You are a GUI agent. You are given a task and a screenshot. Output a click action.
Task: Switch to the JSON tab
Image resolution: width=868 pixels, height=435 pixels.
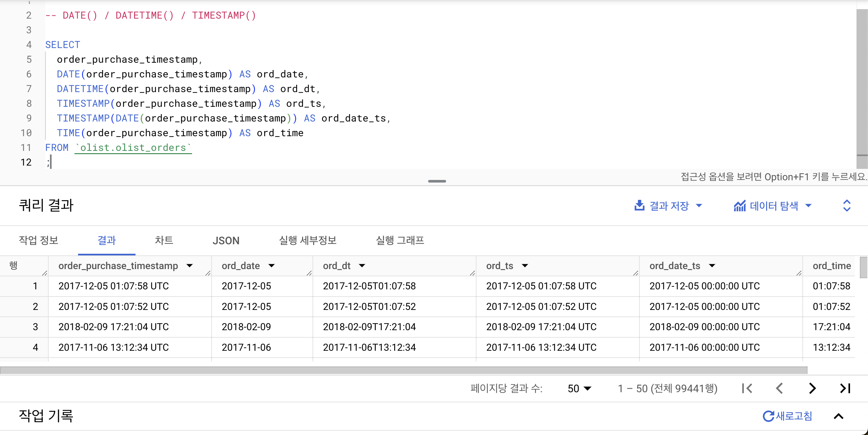226,241
